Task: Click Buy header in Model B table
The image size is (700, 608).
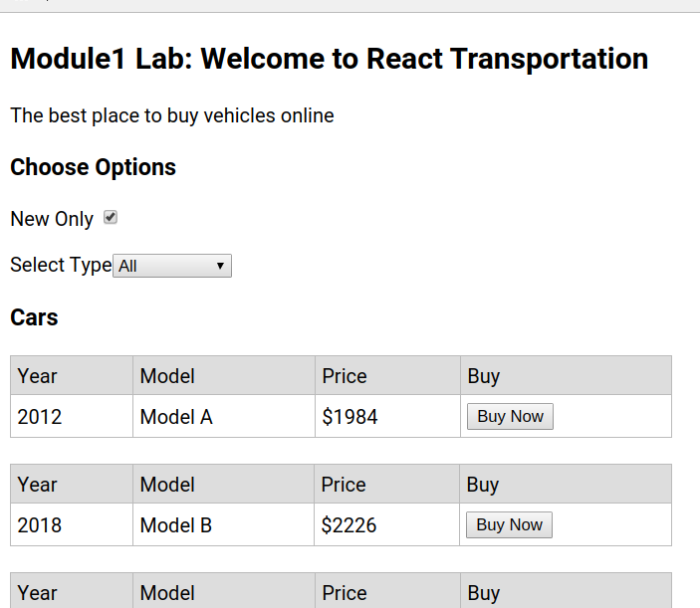Action: tap(483, 485)
